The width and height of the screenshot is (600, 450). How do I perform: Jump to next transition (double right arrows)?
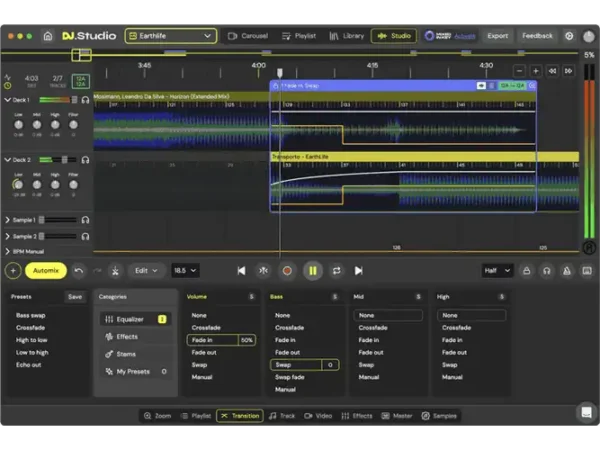(568, 71)
